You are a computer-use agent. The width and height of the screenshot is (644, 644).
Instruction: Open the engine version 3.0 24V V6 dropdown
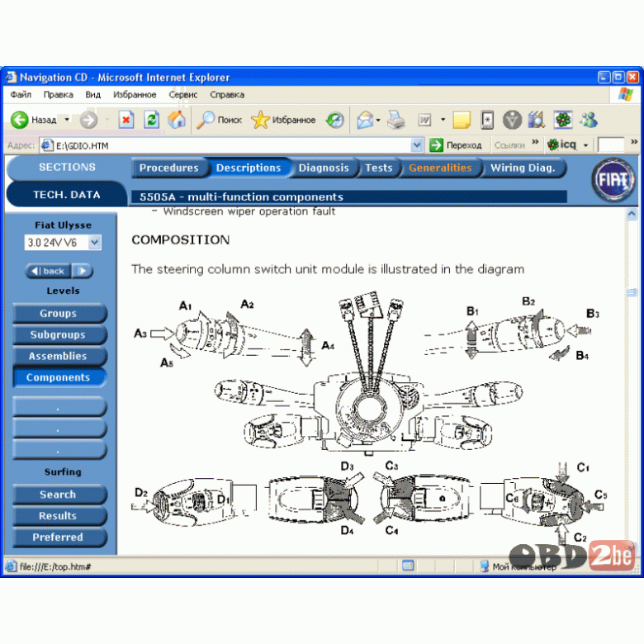click(x=94, y=242)
